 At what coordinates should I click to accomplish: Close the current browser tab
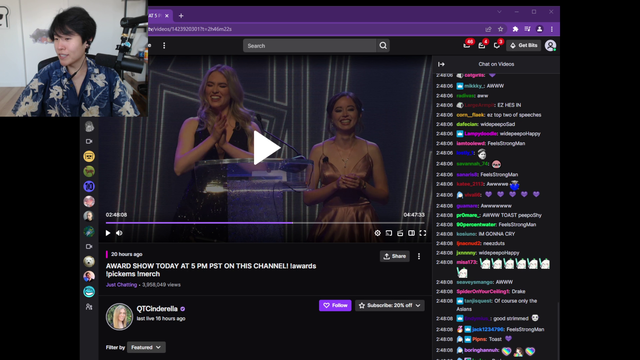pos(167,16)
